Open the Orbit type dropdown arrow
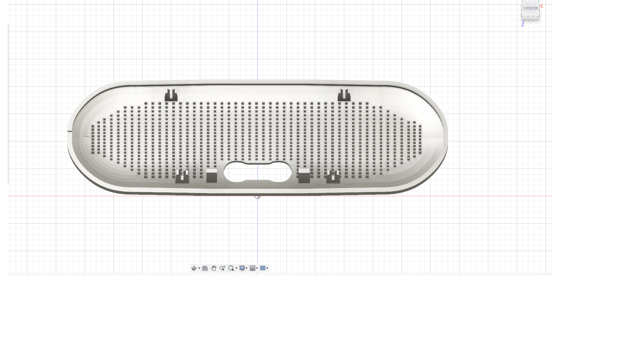The width and height of the screenshot is (644, 362). click(x=199, y=268)
